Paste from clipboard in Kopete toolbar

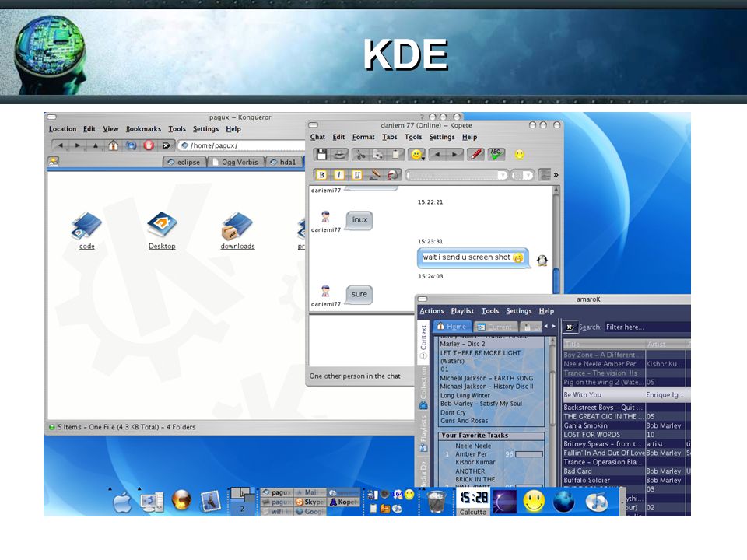[395, 154]
